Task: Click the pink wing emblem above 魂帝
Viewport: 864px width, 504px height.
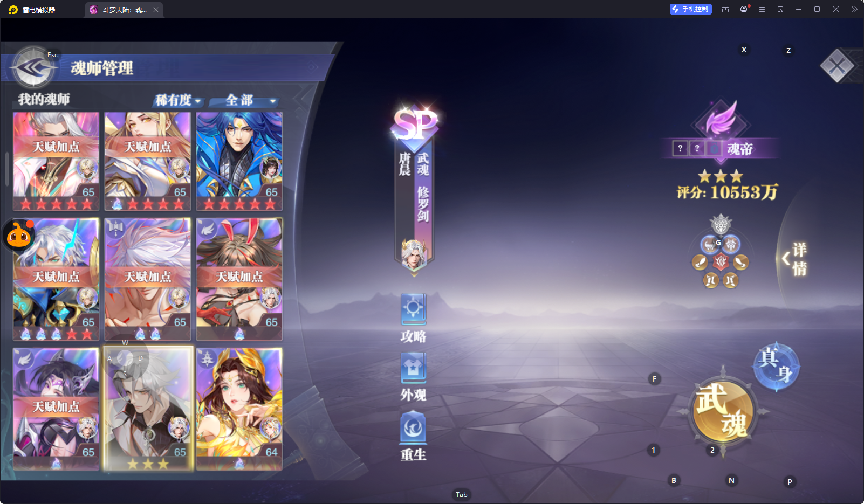Action: (x=721, y=119)
